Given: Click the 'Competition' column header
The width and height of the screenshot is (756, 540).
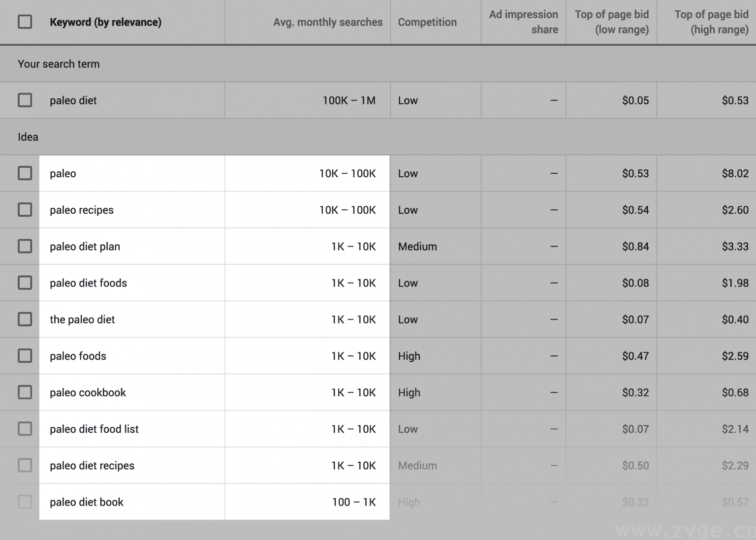Looking at the screenshot, I should point(427,22).
